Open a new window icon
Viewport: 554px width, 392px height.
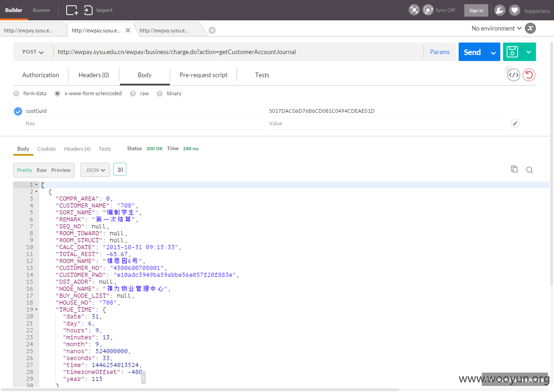[x=72, y=10]
